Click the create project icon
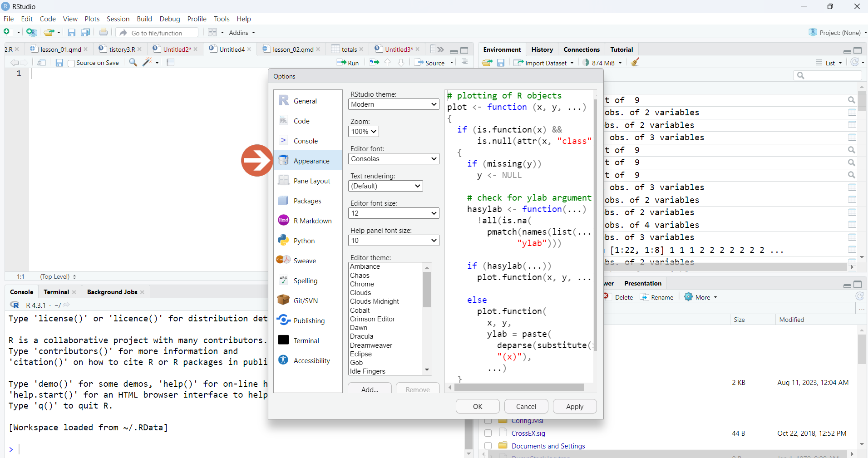This screenshot has height=458, width=868. pyautogui.click(x=31, y=32)
